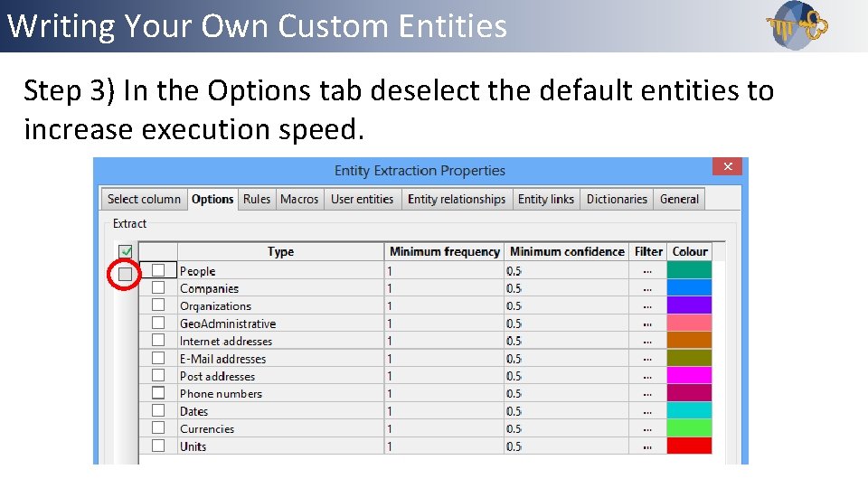Enable the People entity checkbox
The height and width of the screenshot is (488, 868).
coord(158,270)
